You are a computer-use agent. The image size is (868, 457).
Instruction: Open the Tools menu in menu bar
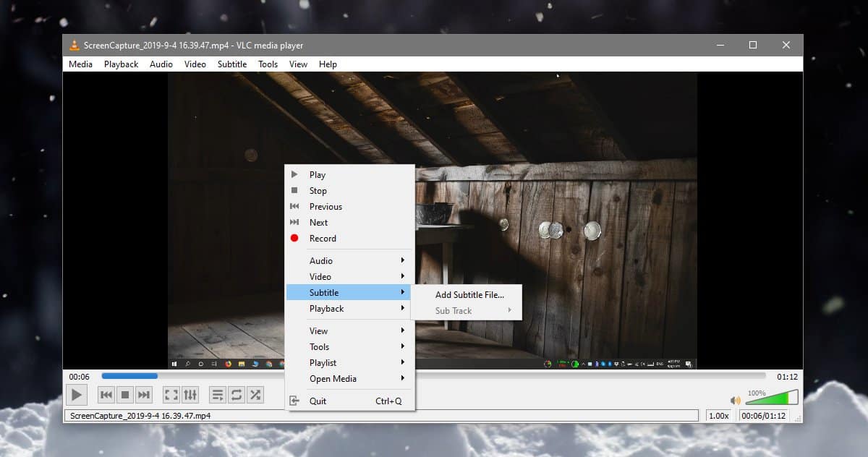pos(268,64)
